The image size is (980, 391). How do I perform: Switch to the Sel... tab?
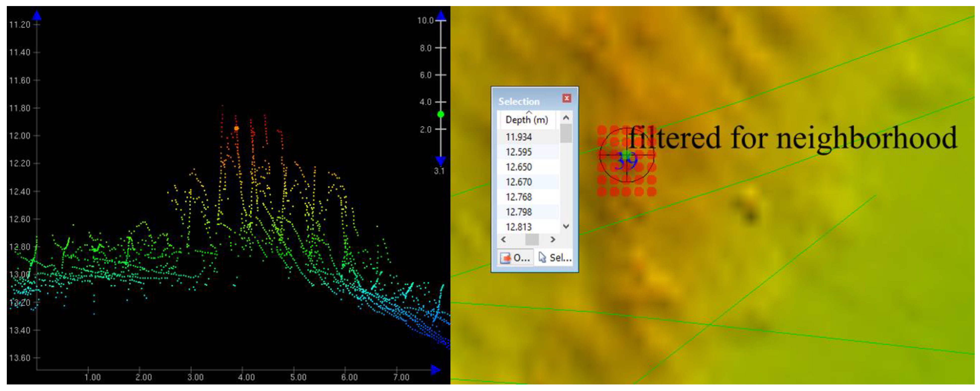point(556,258)
